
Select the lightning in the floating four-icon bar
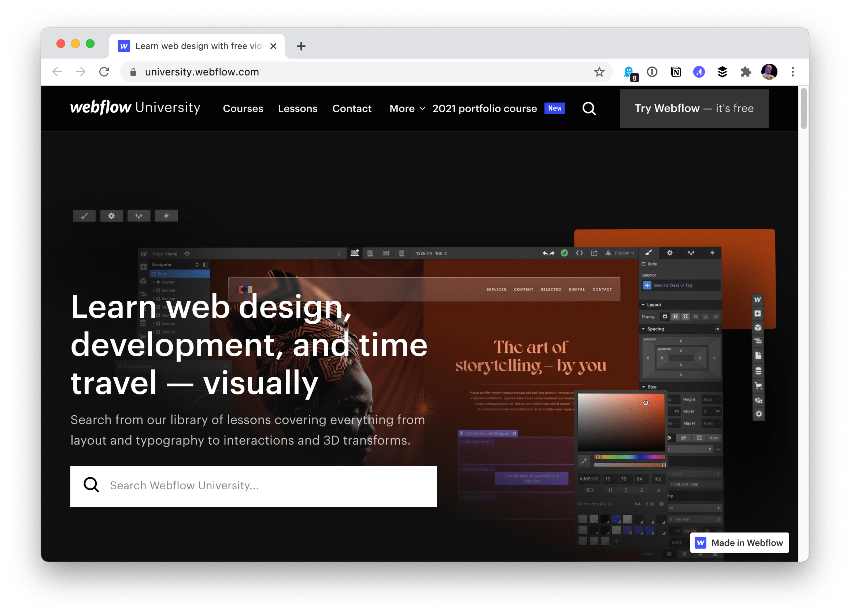(166, 215)
